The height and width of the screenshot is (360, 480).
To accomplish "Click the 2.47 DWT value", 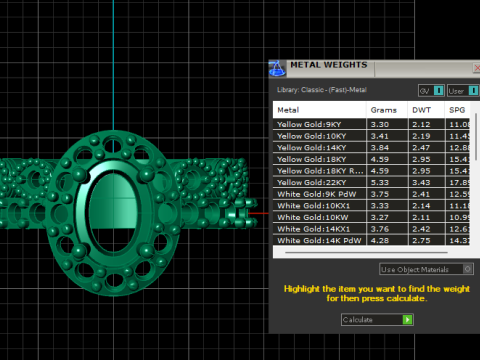I will click(421, 148).
